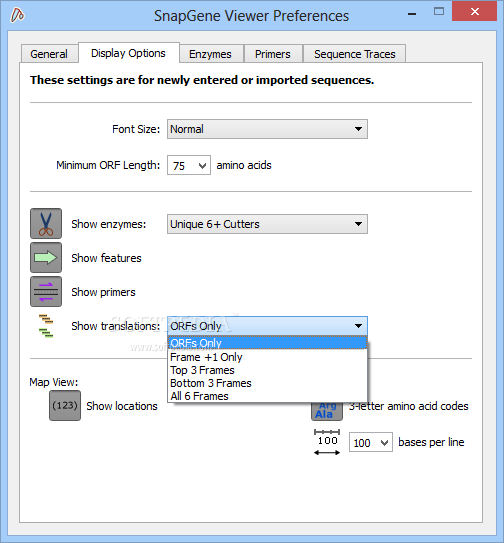Click the Show translations staircase icon

(x=46, y=326)
